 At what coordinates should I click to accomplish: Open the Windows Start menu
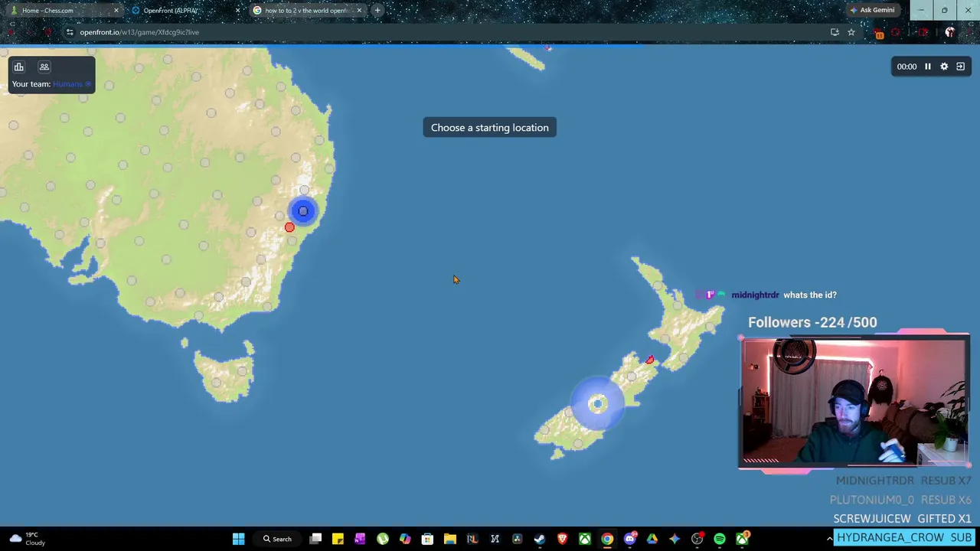click(x=238, y=539)
